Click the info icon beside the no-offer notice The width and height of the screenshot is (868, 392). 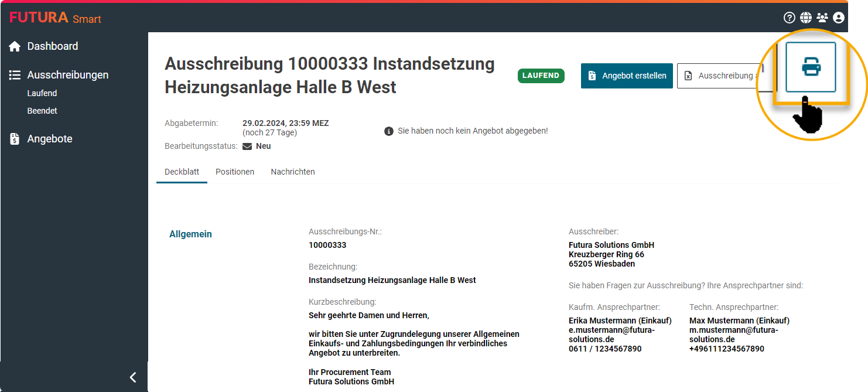point(388,131)
